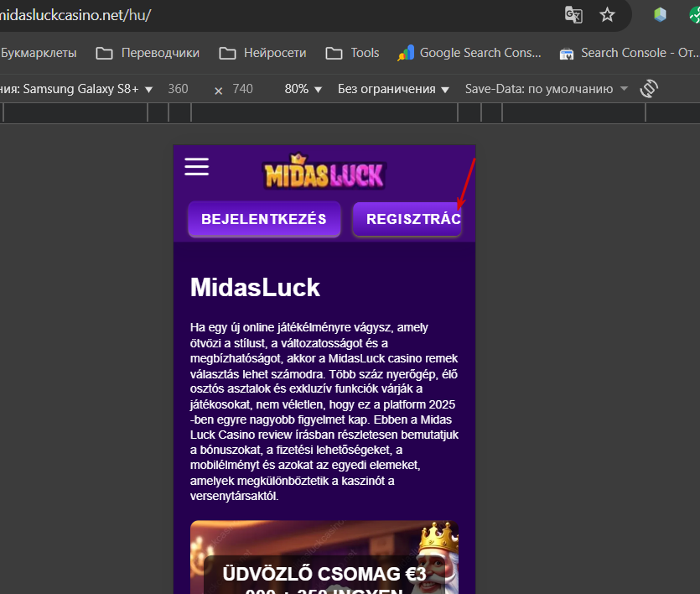Bookmark this page with the star icon
Image resolution: width=700 pixels, height=594 pixels.
click(x=607, y=15)
